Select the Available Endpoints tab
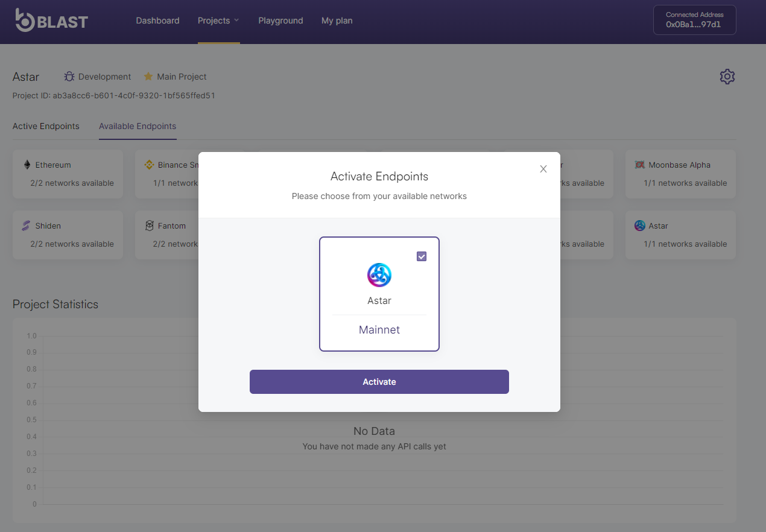This screenshot has width=766, height=532. pyautogui.click(x=138, y=126)
